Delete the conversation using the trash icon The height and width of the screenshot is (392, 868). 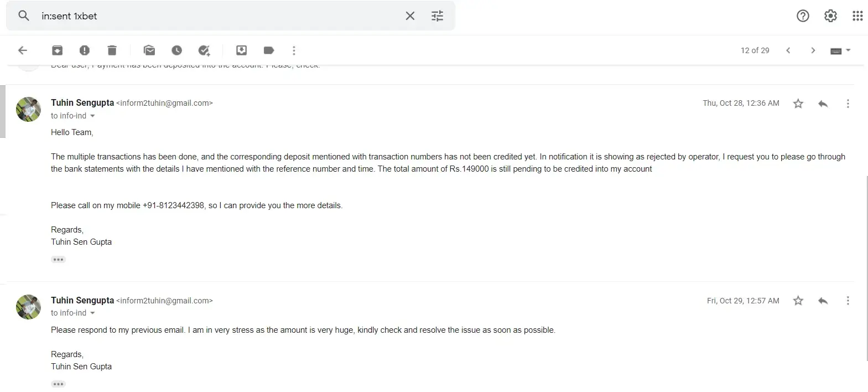tap(112, 50)
